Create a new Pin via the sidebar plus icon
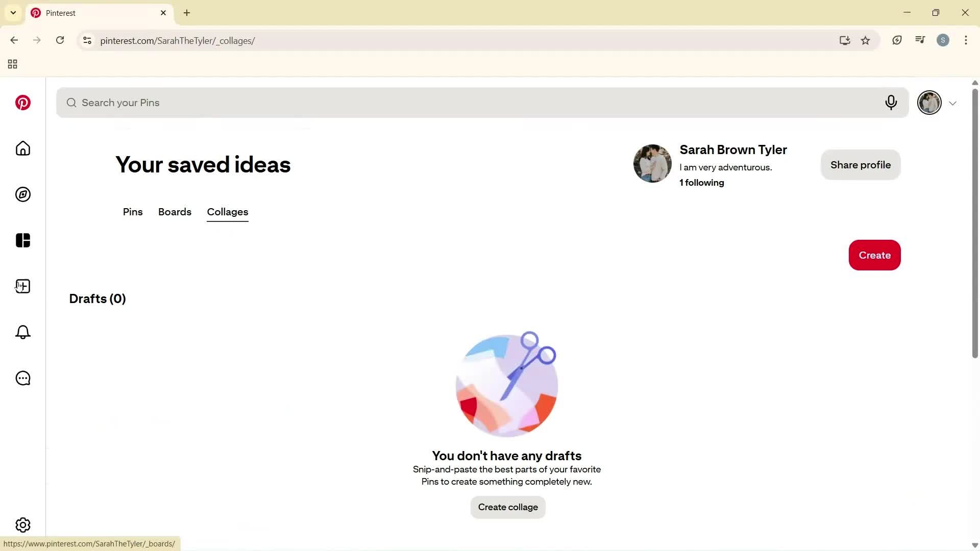 22,286
